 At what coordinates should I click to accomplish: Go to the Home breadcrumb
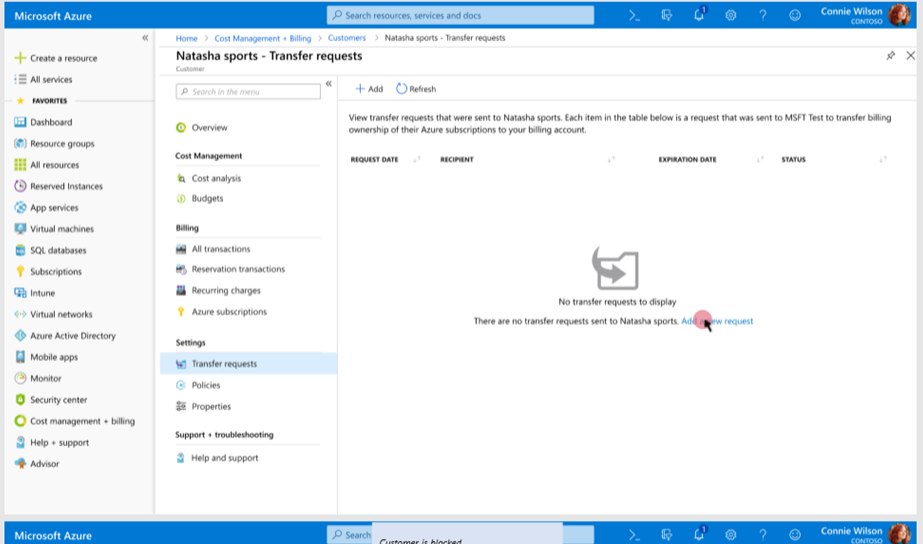pyautogui.click(x=187, y=38)
